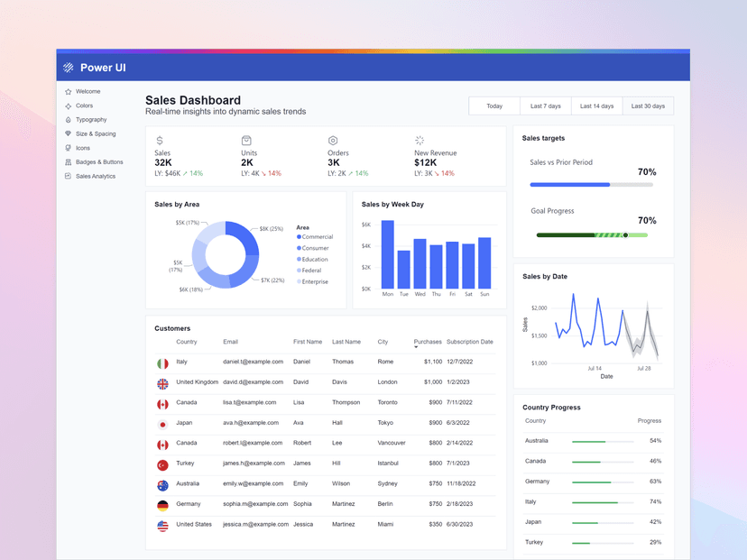
Task: Click the Icons lightbulb item in sidebar
Action: click(x=68, y=148)
